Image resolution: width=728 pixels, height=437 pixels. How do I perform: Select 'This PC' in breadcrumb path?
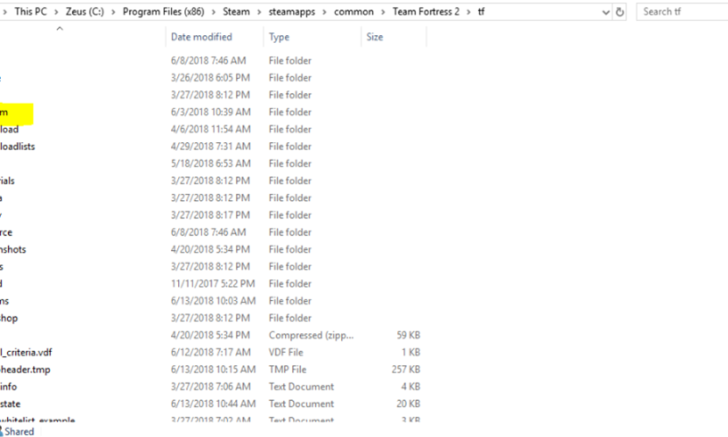point(31,12)
